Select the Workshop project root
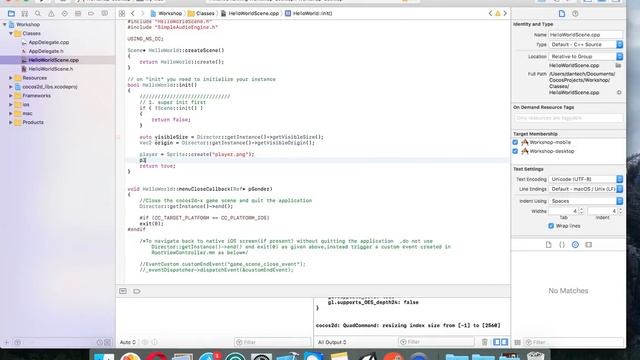 point(28,24)
